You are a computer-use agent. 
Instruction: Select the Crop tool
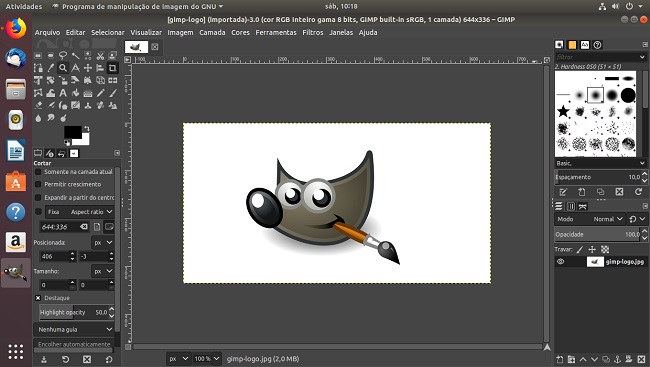(x=113, y=68)
